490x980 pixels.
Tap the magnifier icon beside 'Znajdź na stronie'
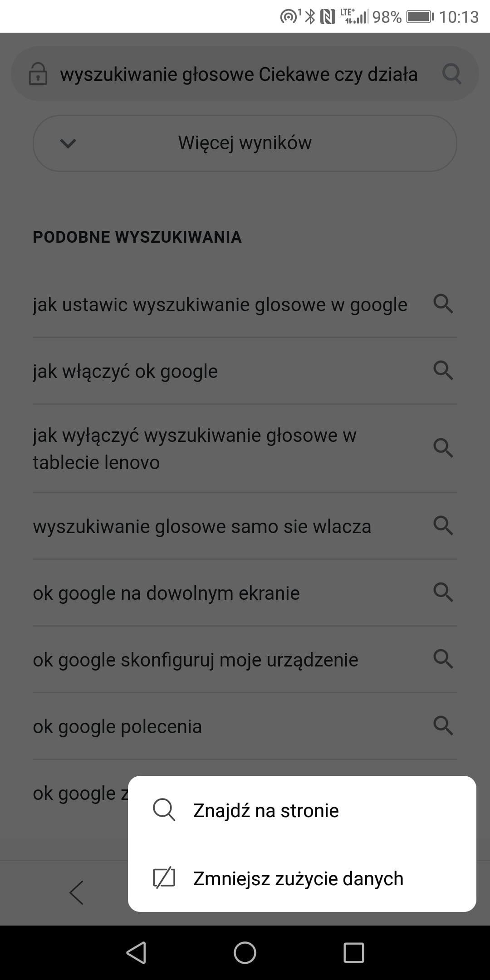164,810
